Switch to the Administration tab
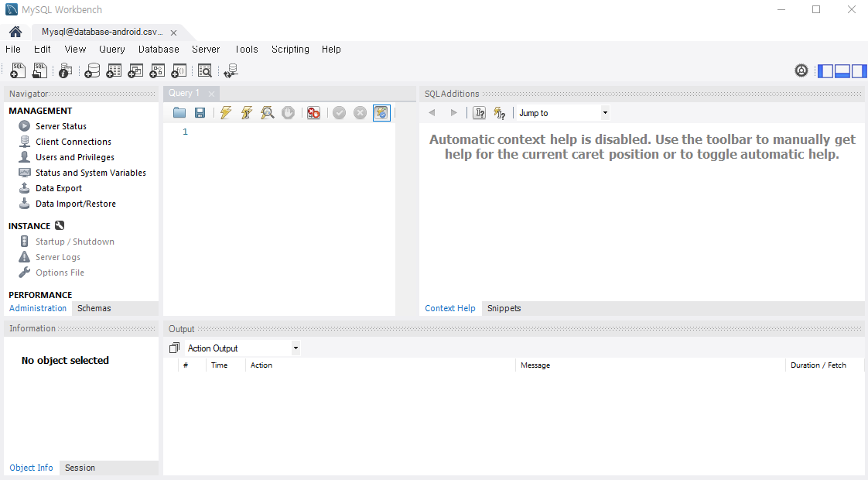Viewport: 868px width, 480px height. 38,308
